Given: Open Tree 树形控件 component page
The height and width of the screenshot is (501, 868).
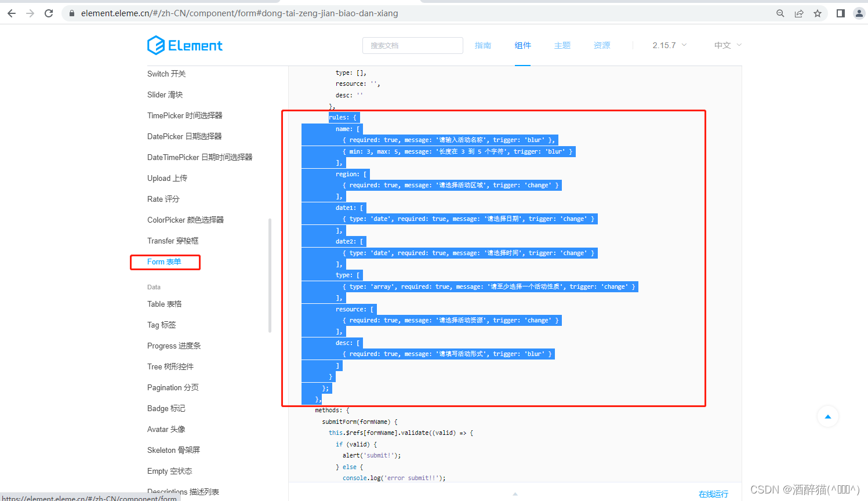Looking at the screenshot, I should [170, 366].
